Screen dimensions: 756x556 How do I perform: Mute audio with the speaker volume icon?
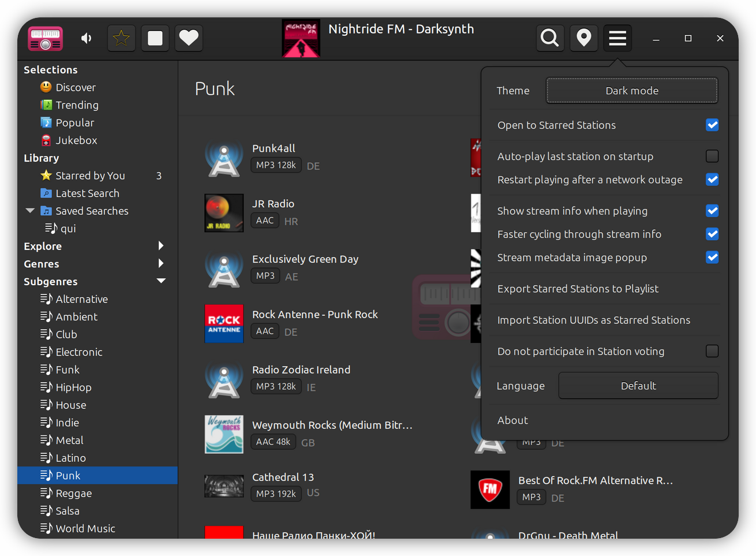click(x=87, y=38)
